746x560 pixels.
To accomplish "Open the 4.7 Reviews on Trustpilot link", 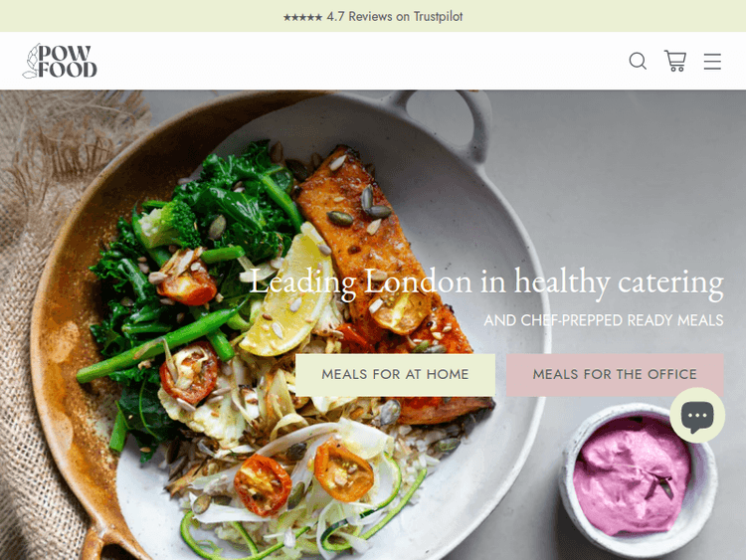I will (373, 17).
